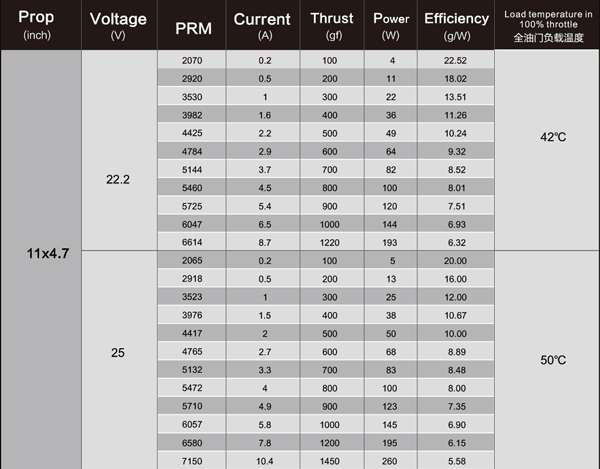Select the 1450 thrust value
The height and width of the screenshot is (469, 600).
(x=331, y=460)
